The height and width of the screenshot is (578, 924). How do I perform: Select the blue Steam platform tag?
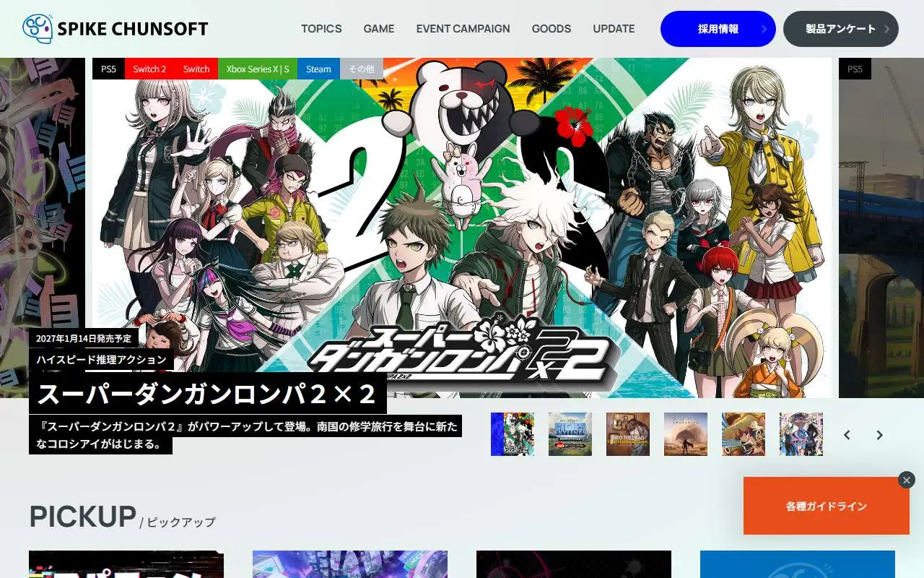pos(318,69)
